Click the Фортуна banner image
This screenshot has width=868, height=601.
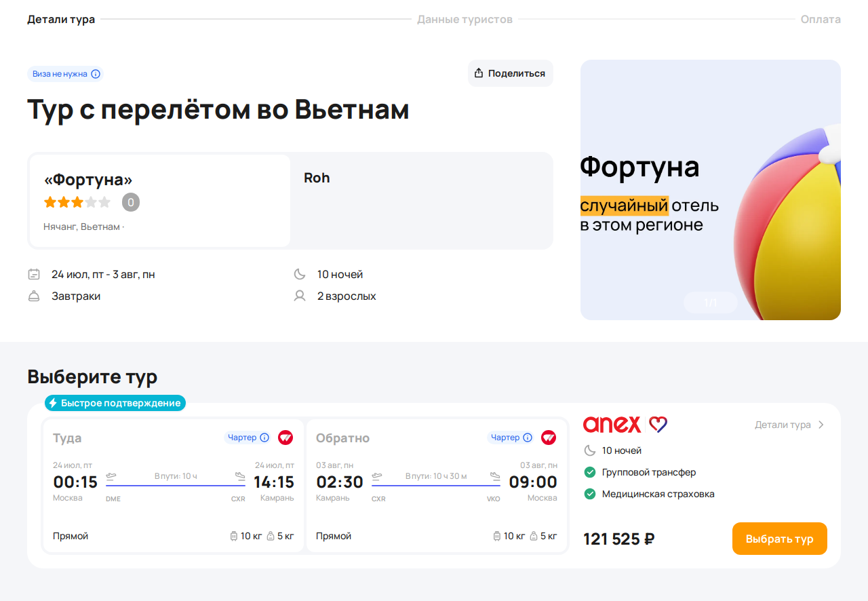tap(711, 190)
